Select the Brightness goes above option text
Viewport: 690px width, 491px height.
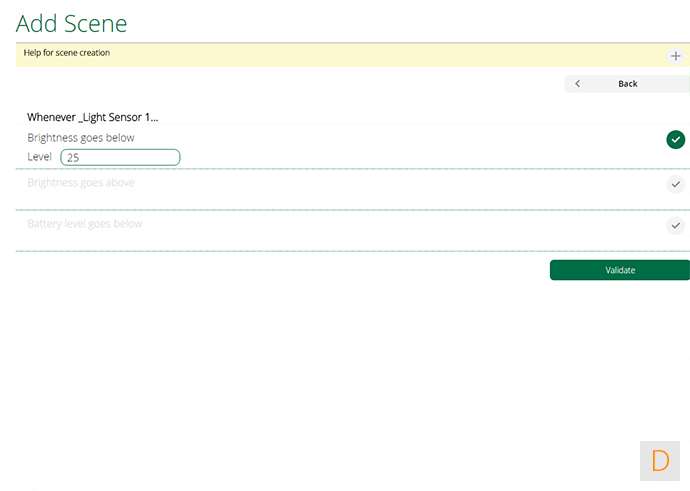point(80,183)
